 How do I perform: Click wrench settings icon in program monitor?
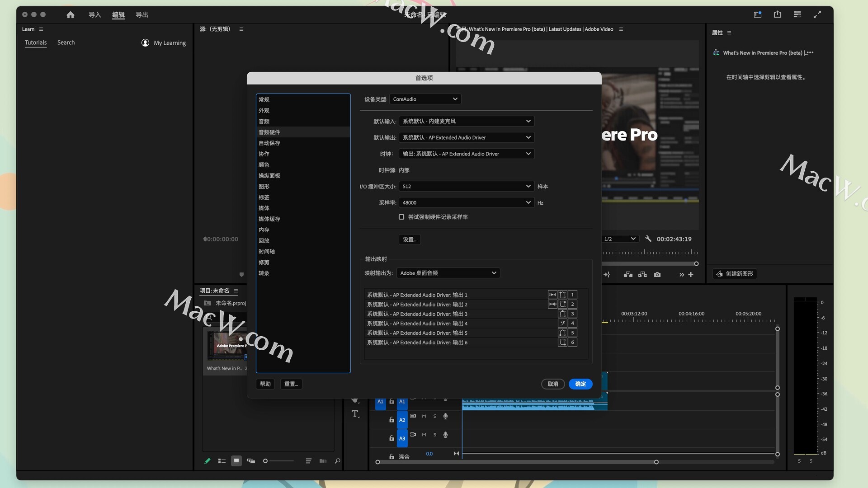click(x=648, y=239)
